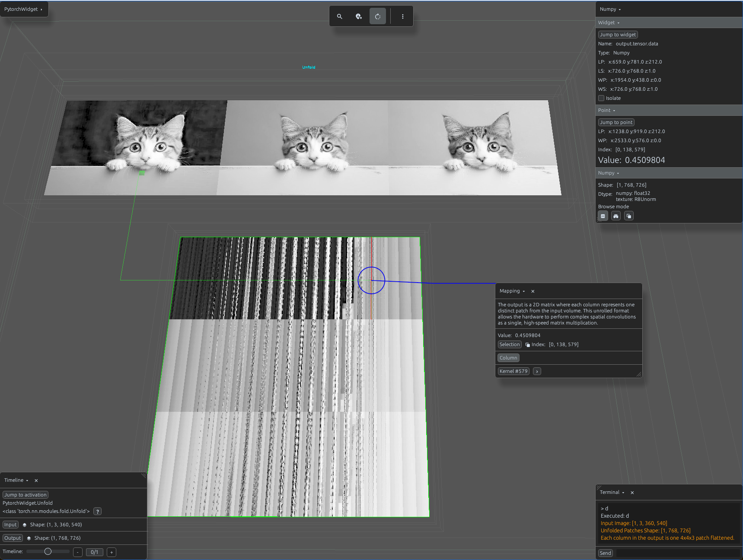743x560 pixels.
Task: Collapse the Widget section header
Action: tap(609, 22)
